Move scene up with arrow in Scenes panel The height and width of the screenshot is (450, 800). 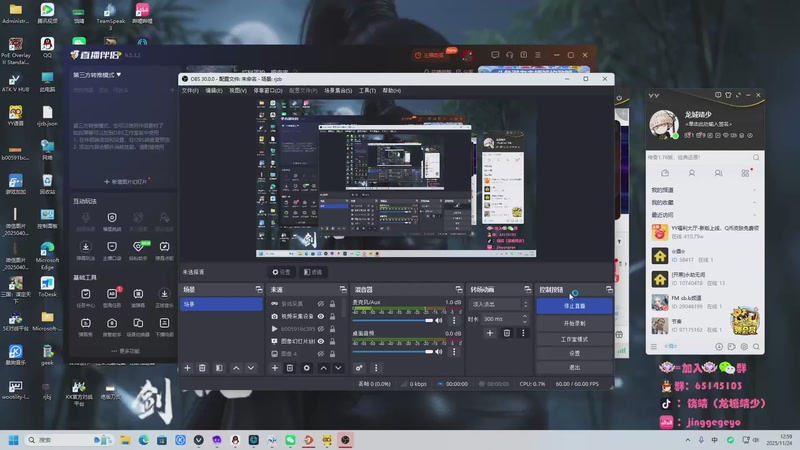pos(236,368)
